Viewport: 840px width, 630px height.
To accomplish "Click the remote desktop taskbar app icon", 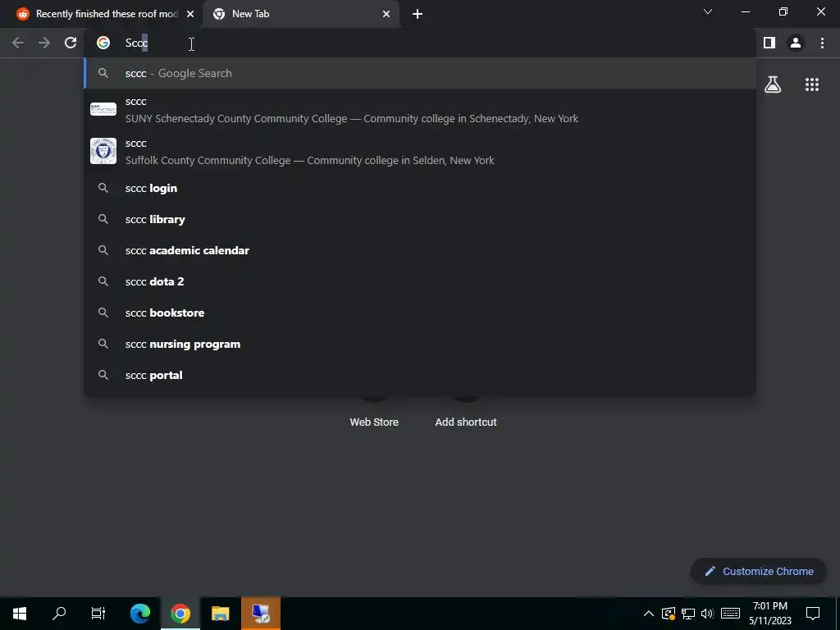I will (261, 614).
